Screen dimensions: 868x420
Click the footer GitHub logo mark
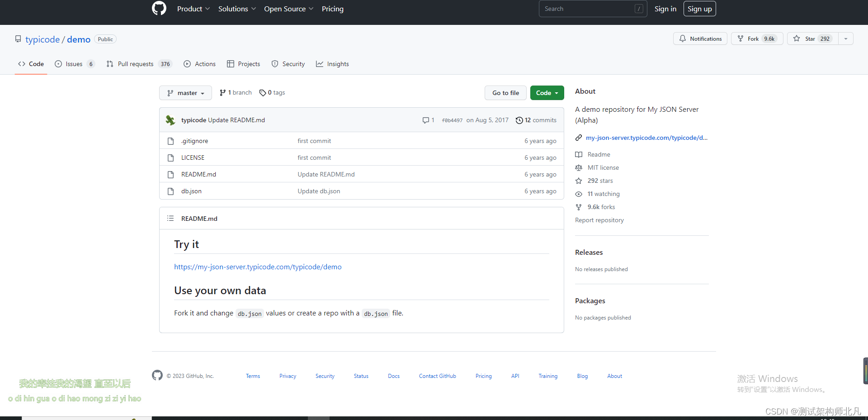[157, 375]
